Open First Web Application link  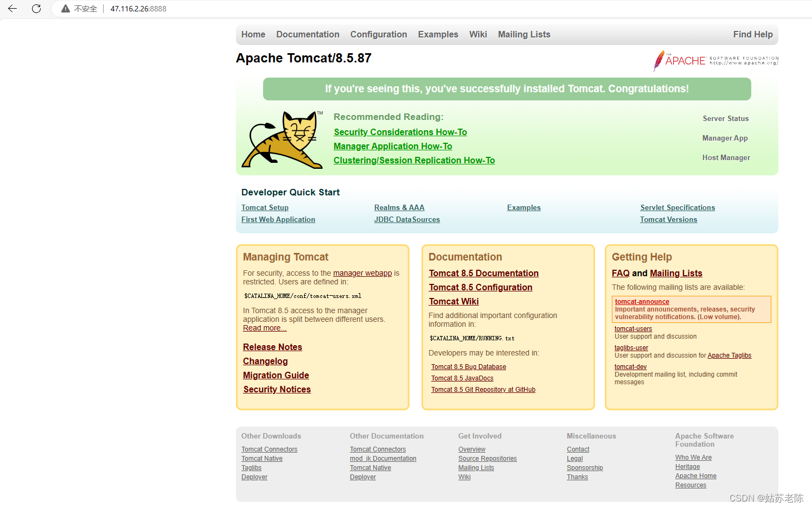(x=278, y=219)
